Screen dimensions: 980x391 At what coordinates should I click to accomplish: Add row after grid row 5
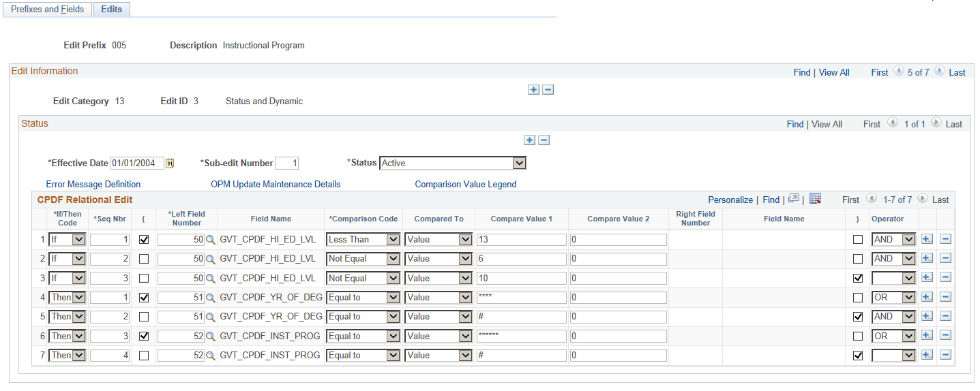[x=927, y=317]
